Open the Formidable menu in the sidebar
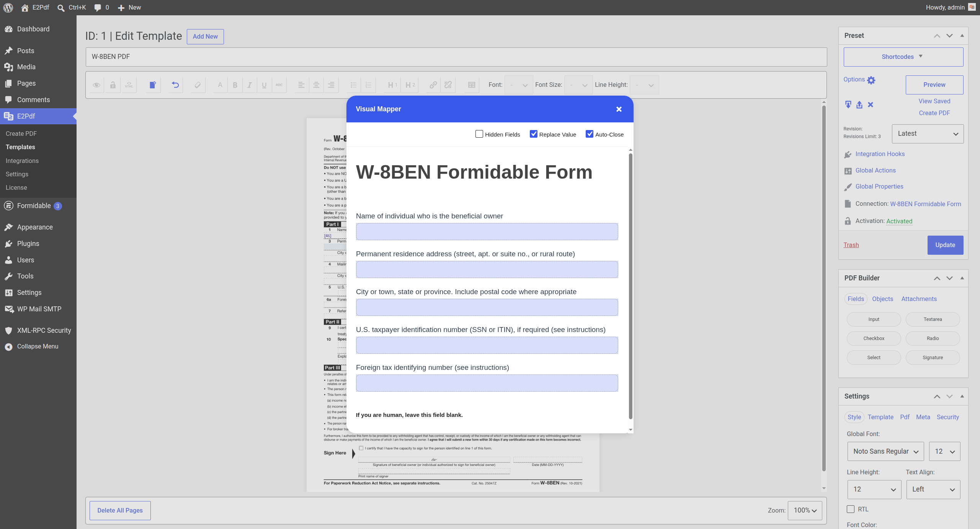This screenshot has height=529, width=980. (34, 206)
